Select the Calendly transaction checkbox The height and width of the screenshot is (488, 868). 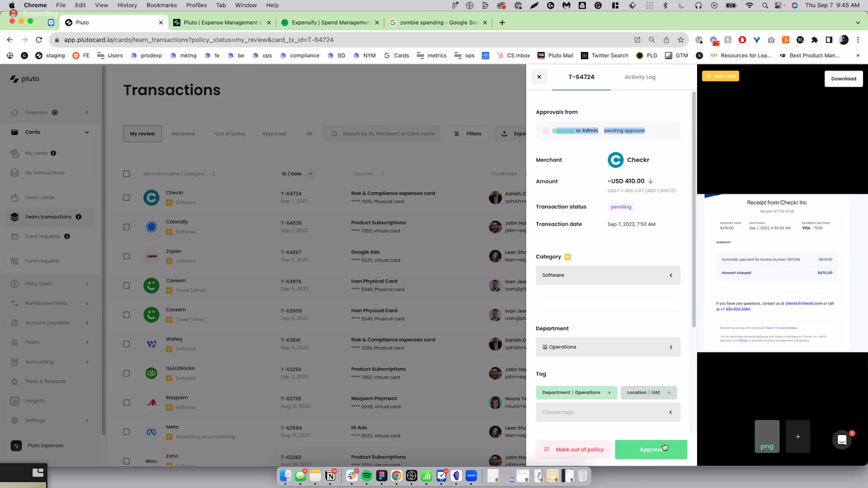(x=126, y=227)
